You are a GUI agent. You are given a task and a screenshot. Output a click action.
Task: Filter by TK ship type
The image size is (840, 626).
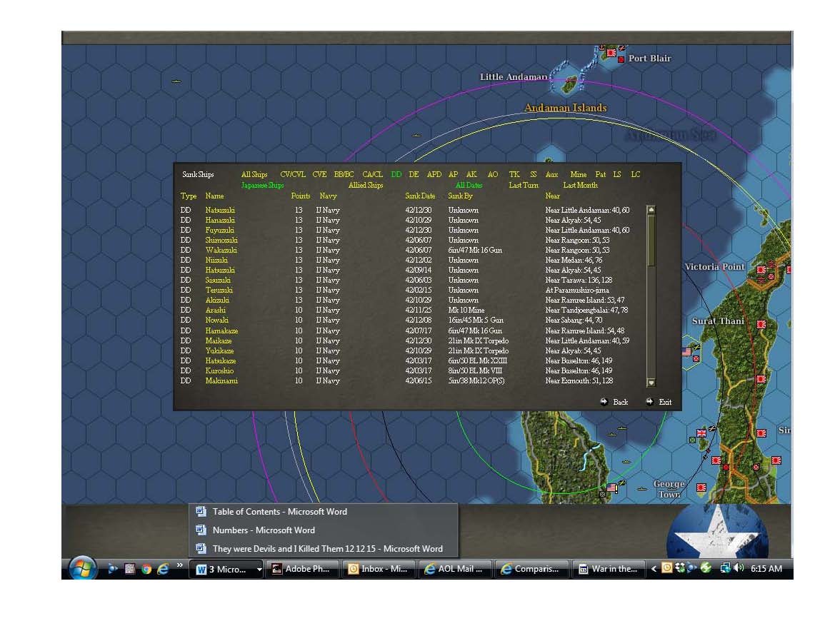(x=514, y=175)
